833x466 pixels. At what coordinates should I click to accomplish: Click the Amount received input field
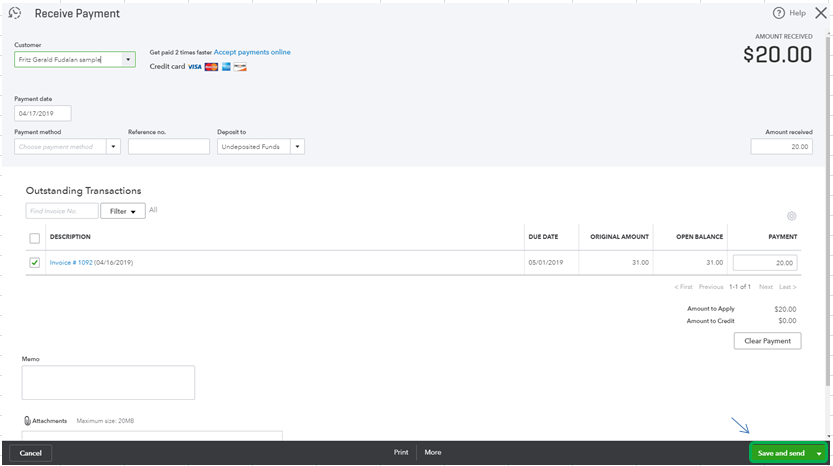[781, 147]
